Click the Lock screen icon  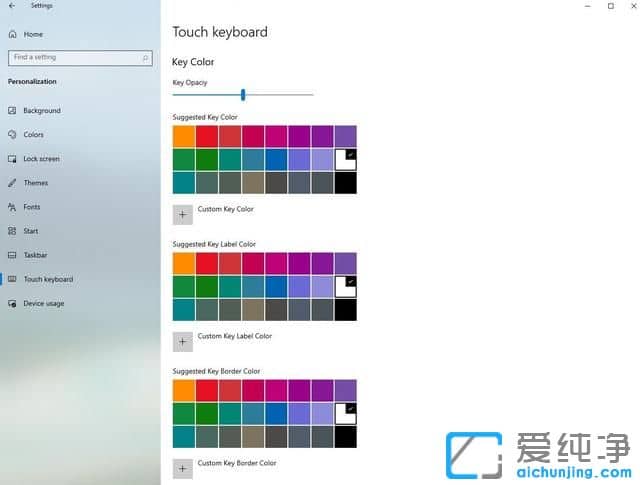pyautogui.click(x=13, y=159)
